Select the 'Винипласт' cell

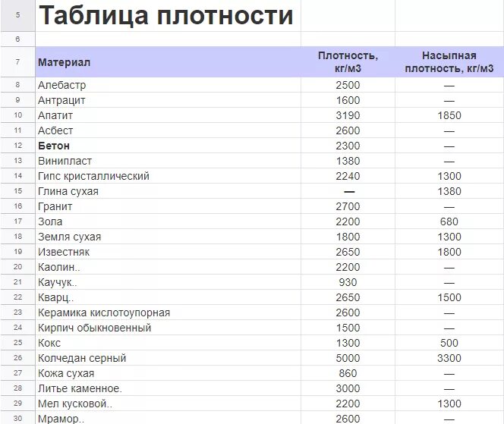[x=168, y=161]
